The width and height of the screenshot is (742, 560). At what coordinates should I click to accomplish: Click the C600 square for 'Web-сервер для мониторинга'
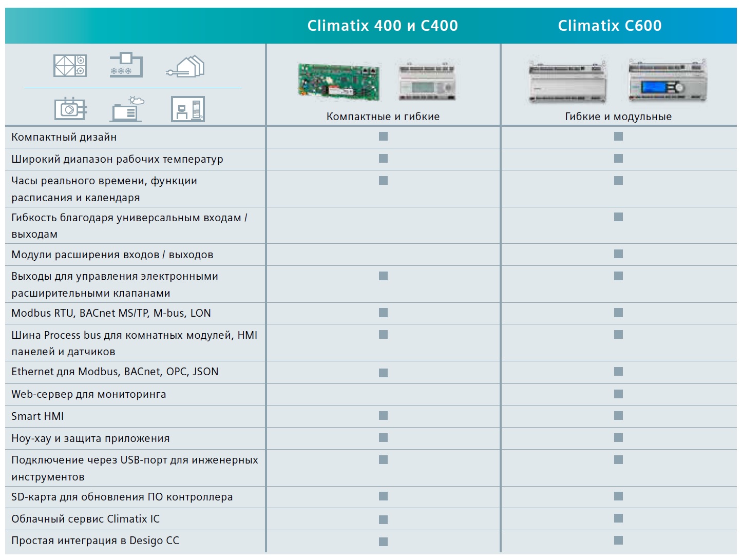tap(618, 394)
